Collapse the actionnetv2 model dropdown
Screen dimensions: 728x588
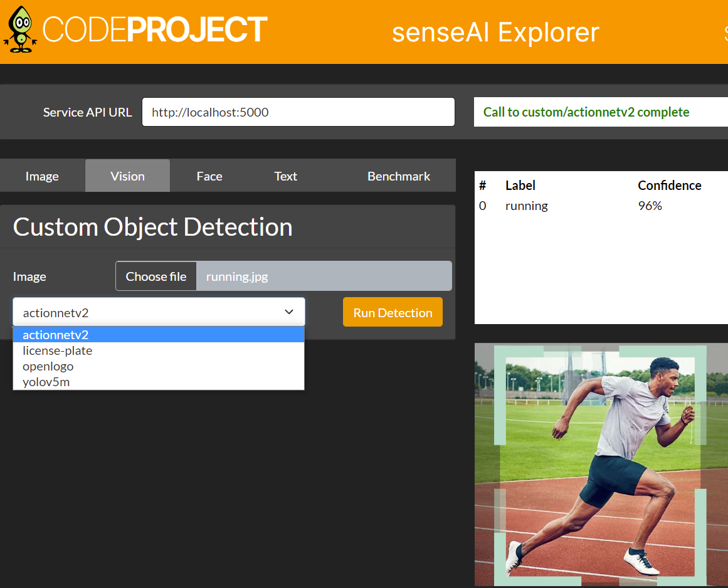point(159,312)
